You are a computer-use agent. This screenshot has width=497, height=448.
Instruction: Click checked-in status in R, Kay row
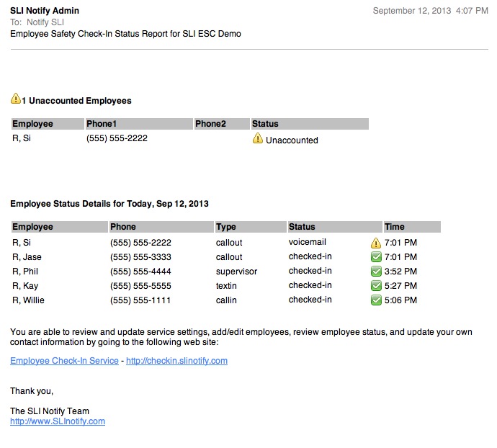[310, 285]
